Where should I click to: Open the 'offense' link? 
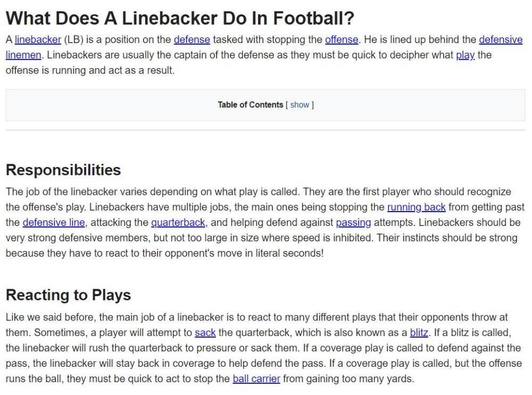pos(342,40)
